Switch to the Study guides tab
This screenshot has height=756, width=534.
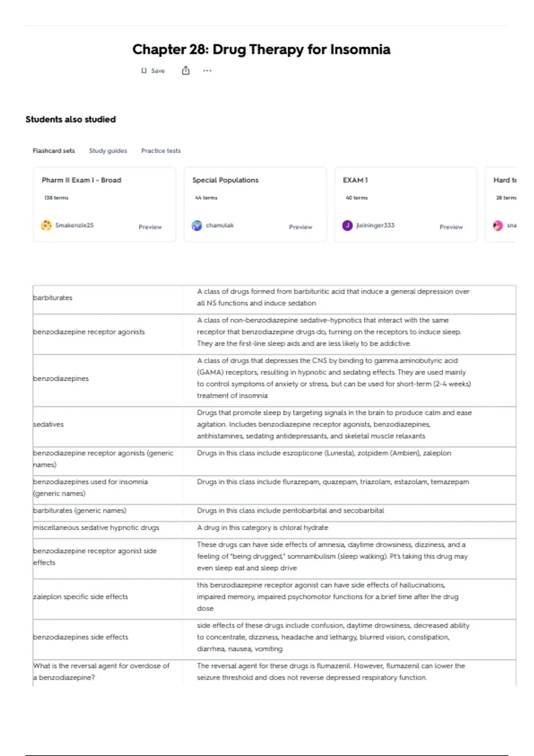(x=108, y=151)
